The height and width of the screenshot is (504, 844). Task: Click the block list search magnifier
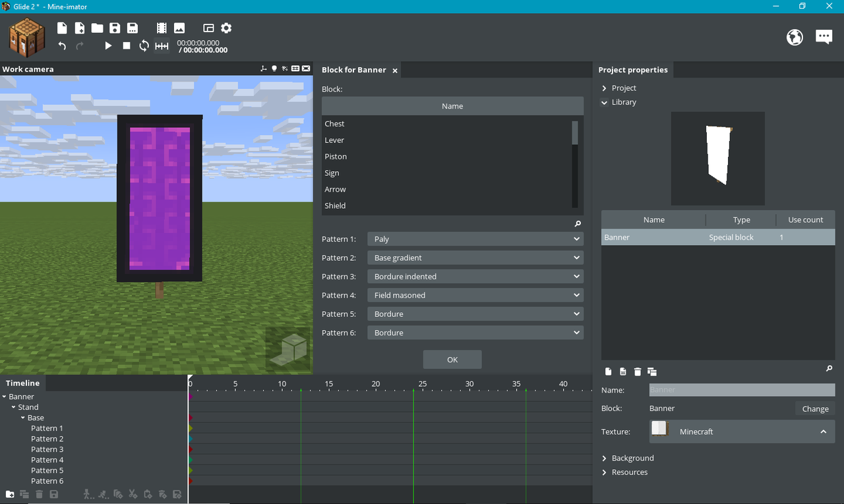click(578, 224)
